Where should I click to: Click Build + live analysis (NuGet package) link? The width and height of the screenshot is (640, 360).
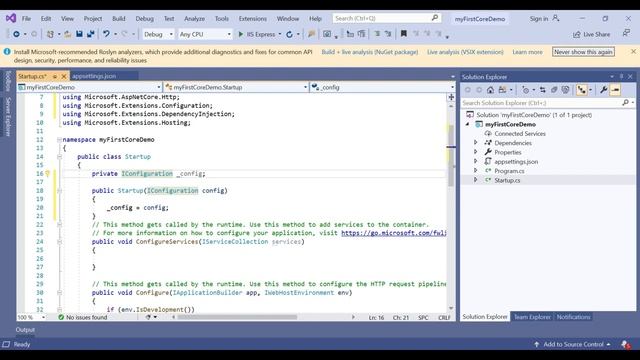point(370,52)
